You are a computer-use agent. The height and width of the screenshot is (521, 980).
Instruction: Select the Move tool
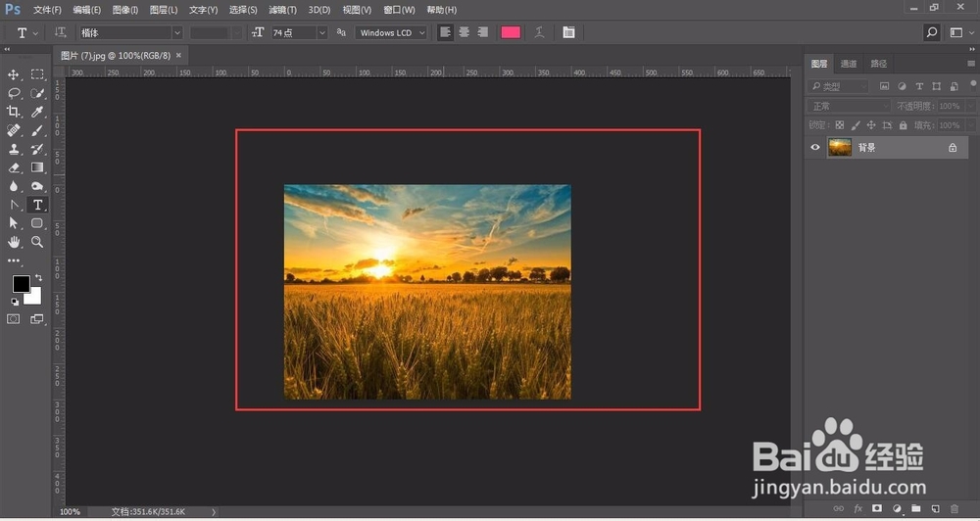13,74
